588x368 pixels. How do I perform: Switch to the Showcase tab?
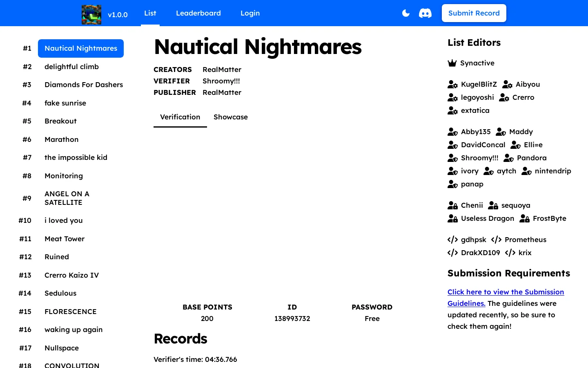pos(231,117)
